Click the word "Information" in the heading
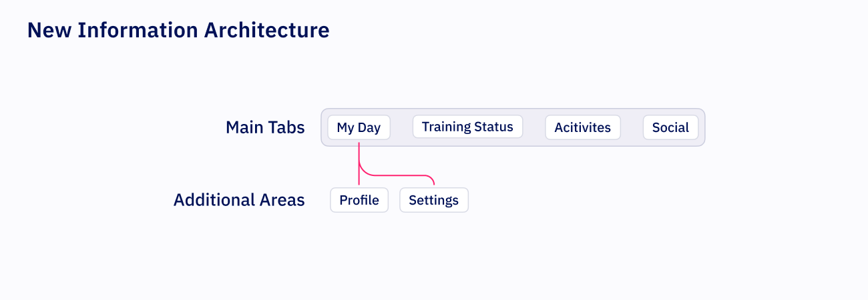868x300 pixels. point(138,30)
